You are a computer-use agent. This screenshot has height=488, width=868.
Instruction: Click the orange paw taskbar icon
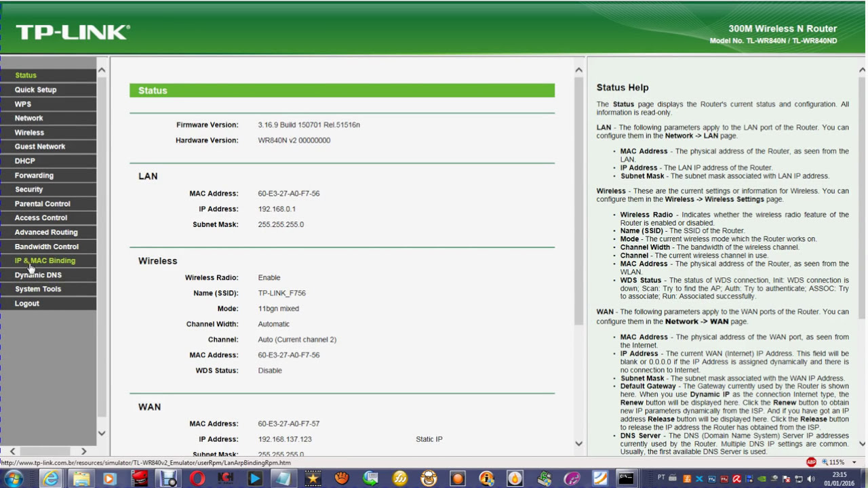pyautogui.click(x=342, y=479)
